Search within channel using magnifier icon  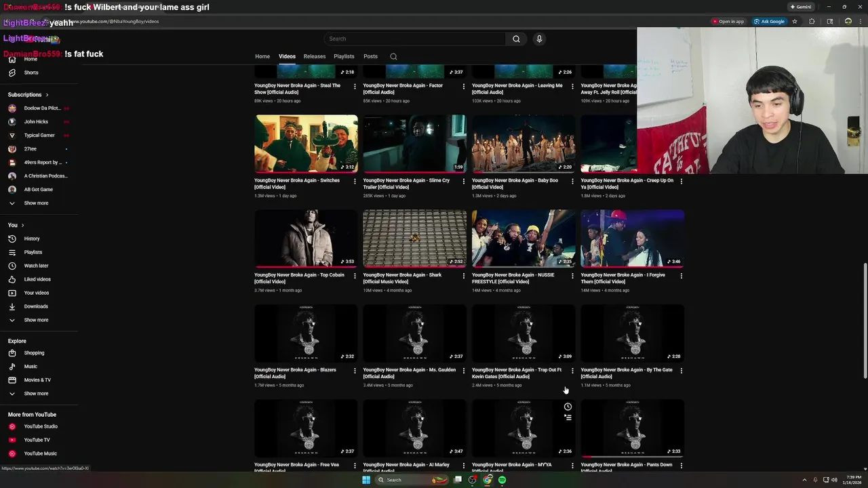(393, 56)
